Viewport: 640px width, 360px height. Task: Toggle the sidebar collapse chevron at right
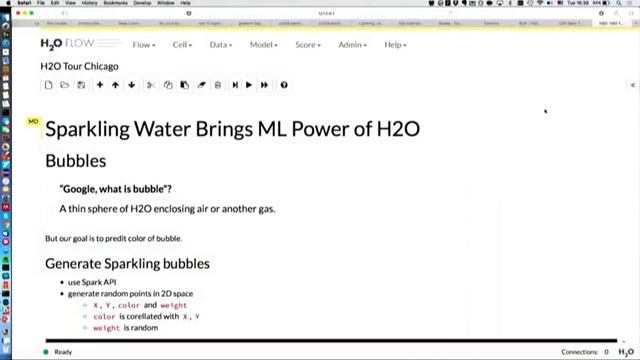click(633, 85)
